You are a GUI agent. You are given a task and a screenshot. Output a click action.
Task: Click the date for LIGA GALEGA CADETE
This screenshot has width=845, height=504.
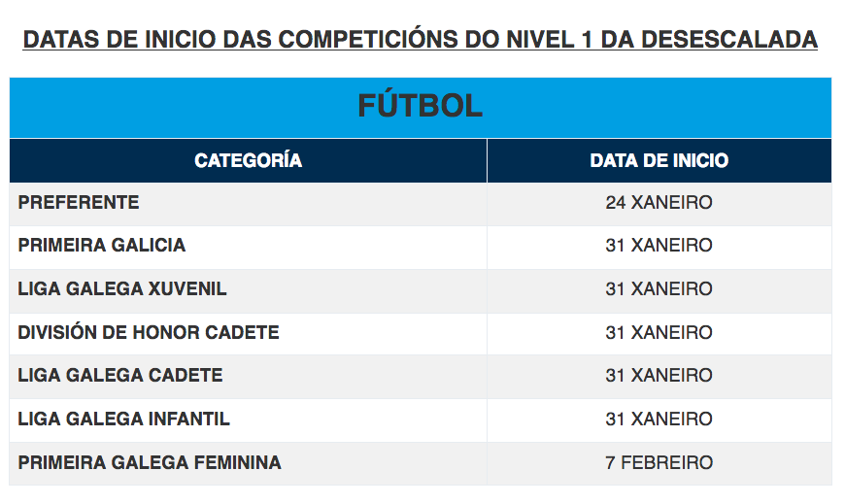coord(659,375)
